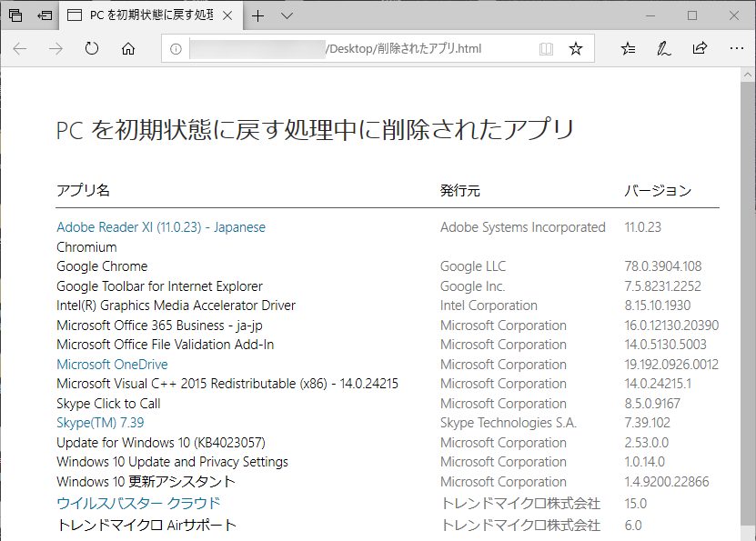This screenshot has height=541, width=756.
Task: Open a new tab with the plus button
Action: pos(258,15)
